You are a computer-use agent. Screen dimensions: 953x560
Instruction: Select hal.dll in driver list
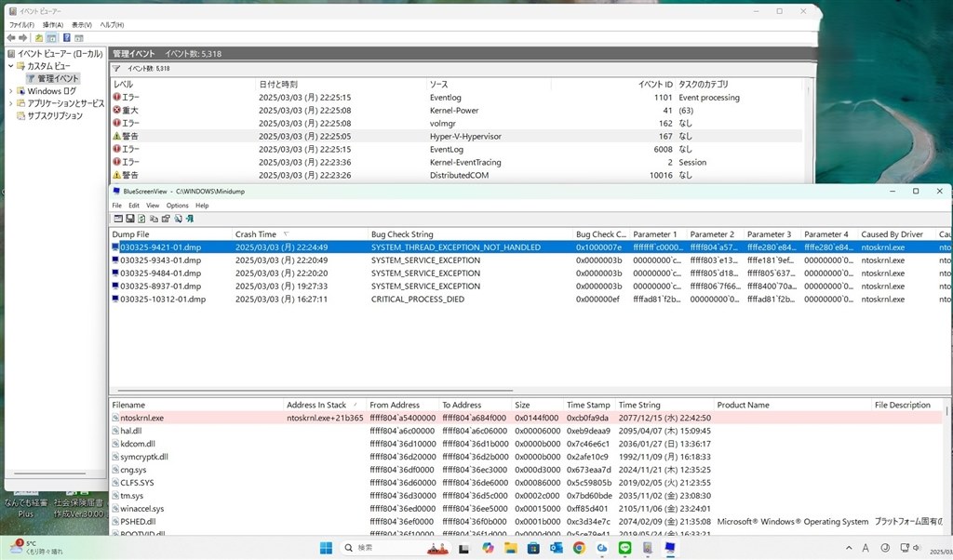click(x=527, y=431)
